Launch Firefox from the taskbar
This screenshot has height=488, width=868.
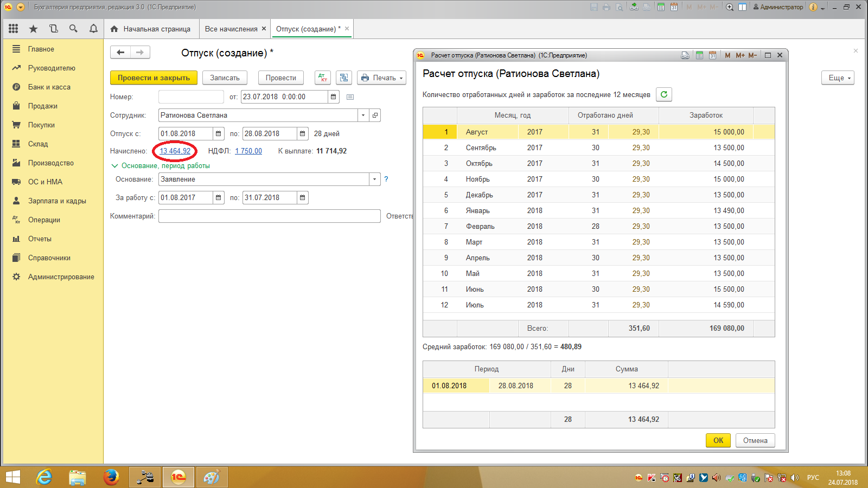click(111, 477)
